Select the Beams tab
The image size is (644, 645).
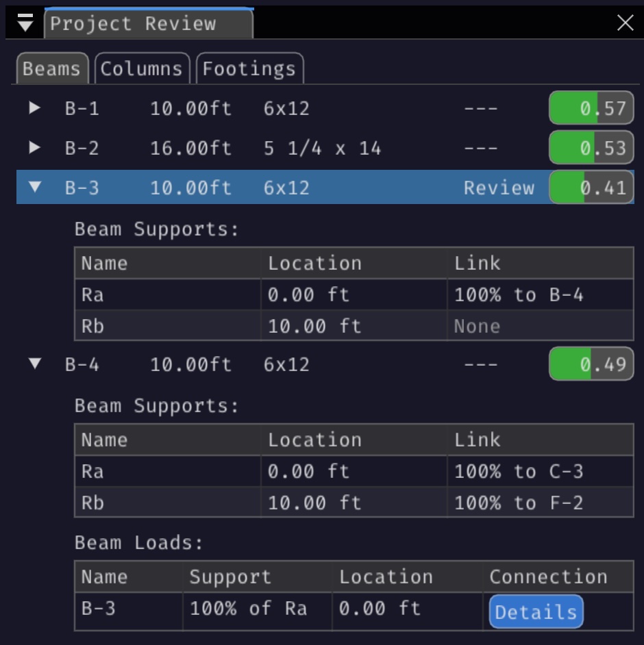point(52,68)
